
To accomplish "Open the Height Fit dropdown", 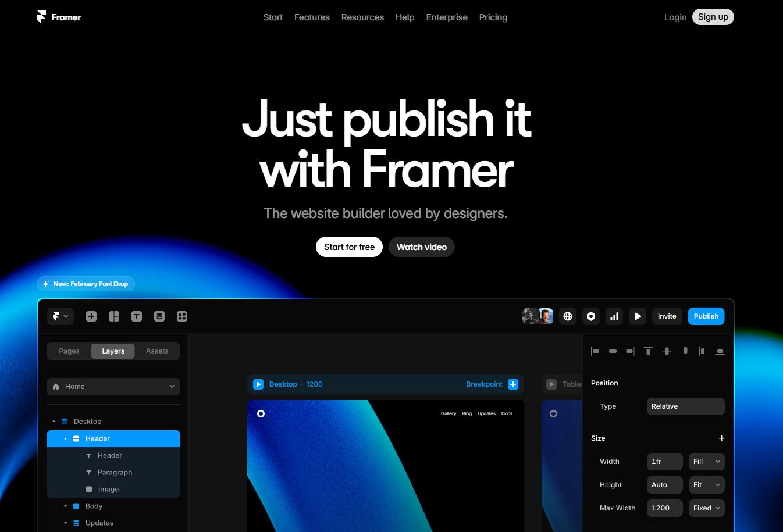I will (x=706, y=485).
